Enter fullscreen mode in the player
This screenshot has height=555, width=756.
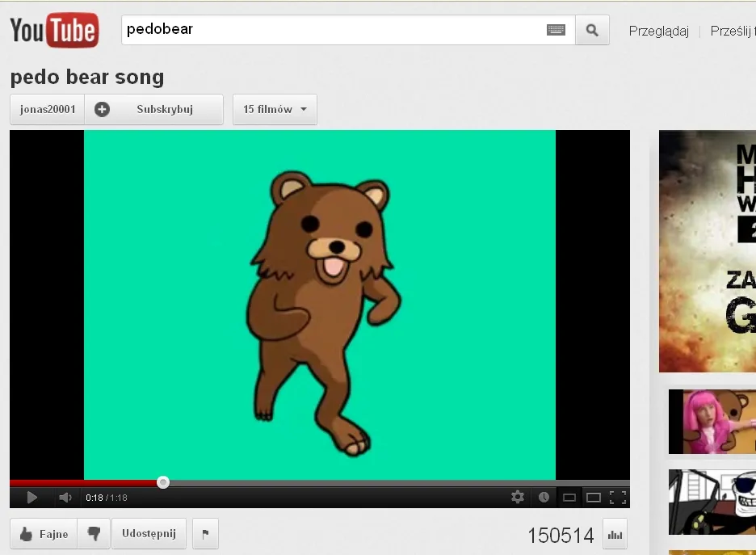pyautogui.click(x=618, y=498)
